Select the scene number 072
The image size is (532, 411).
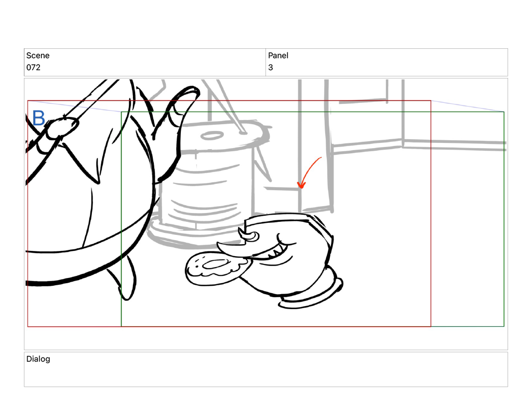click(33, 68)
